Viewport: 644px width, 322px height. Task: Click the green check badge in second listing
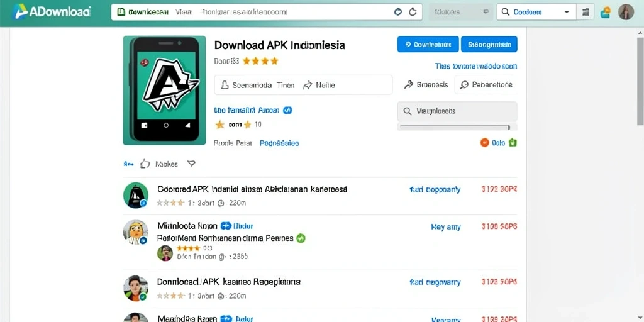pyautogui.click(x=301, y=238)
